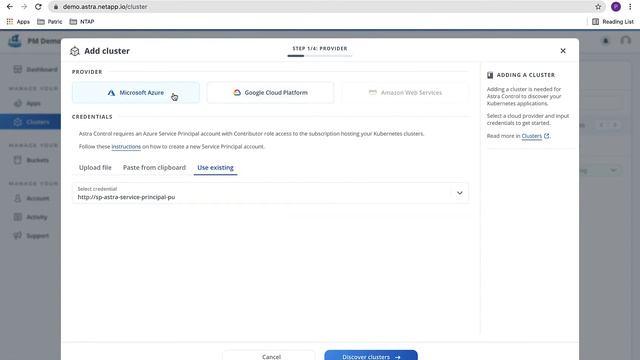Click Discover clusters button
640x360 pixels.
371,356
